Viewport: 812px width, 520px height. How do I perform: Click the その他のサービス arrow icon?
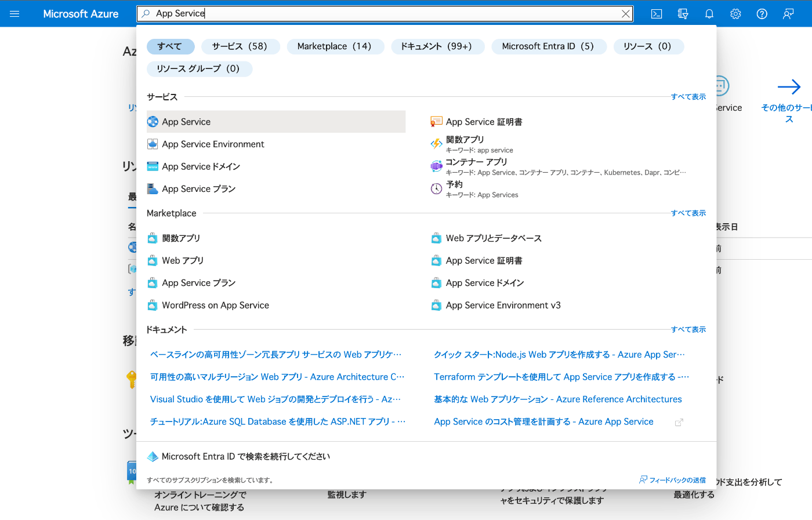(x=789, y=87)
